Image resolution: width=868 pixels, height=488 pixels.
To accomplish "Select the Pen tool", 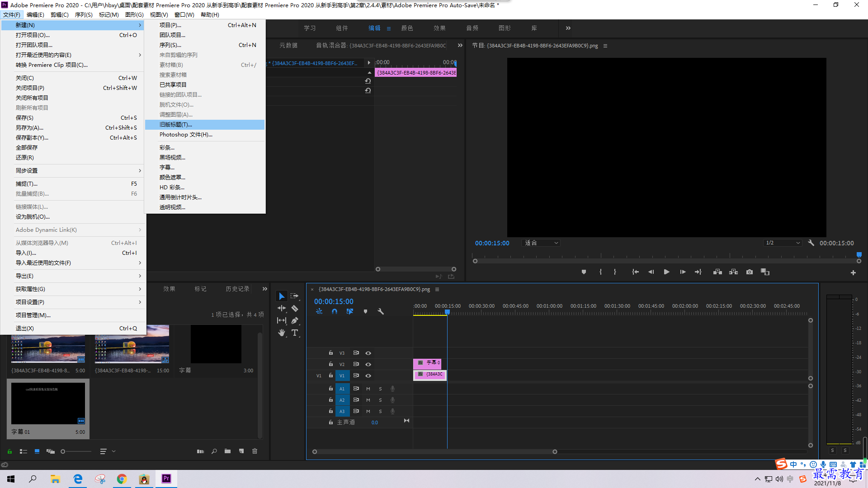I will (x=295, y=320).
